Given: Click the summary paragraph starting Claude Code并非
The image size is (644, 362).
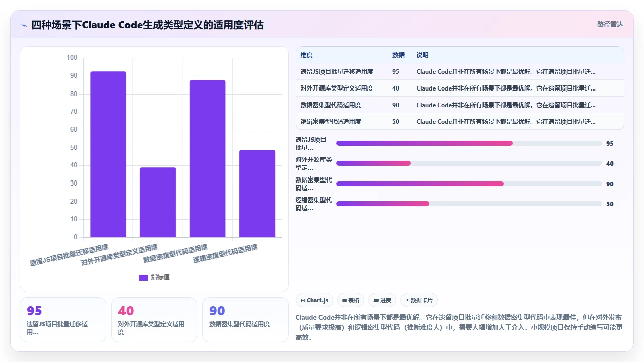Looking at the screenshot, I should click(x=459, y=327).
